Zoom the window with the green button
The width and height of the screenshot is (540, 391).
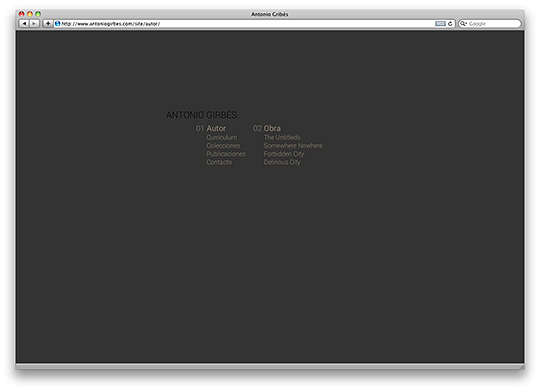38,14
